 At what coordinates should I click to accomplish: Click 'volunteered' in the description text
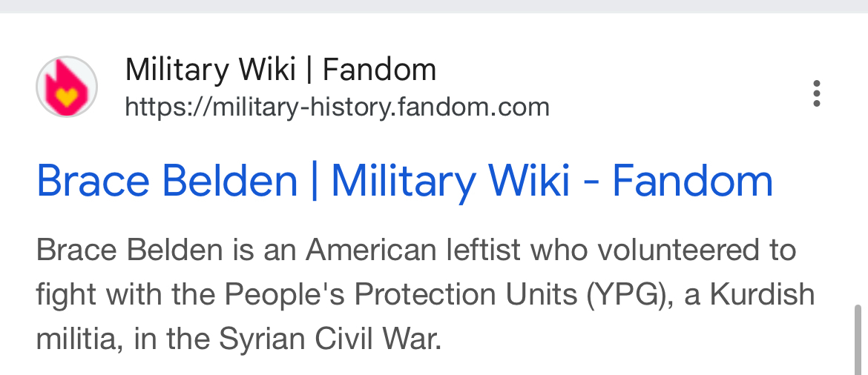[x=671, y=250]
